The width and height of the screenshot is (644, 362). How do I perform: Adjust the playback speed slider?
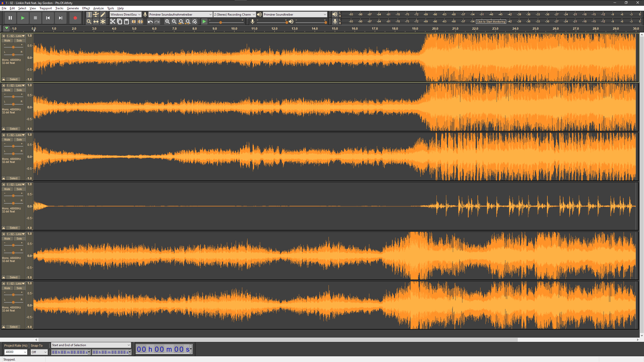pos(221,22)
